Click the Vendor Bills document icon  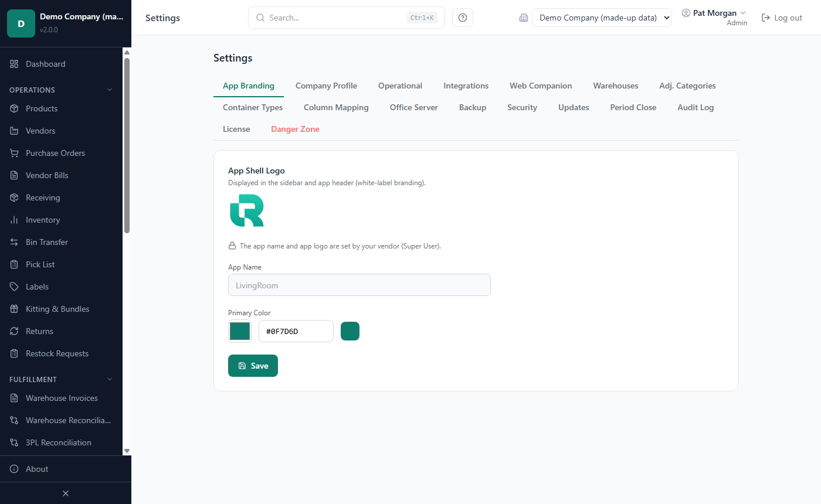pyautogui.click(x=14, y=175)
